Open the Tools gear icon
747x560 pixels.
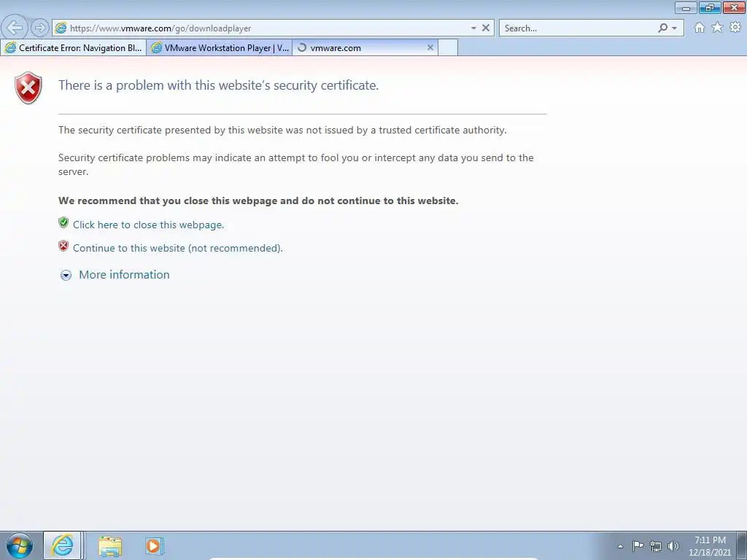[x=735, y=28]
